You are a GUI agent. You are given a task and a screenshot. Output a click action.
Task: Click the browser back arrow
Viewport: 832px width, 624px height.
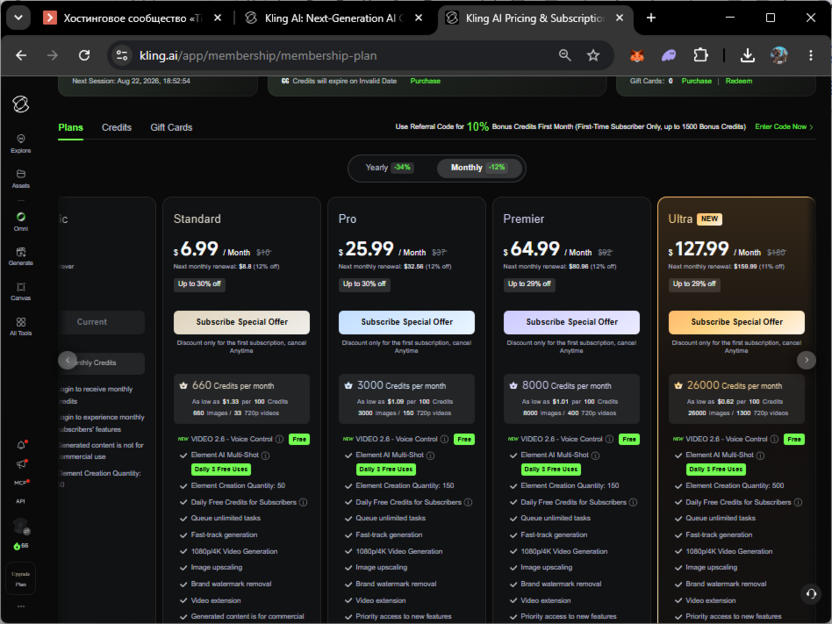point(21,55)
